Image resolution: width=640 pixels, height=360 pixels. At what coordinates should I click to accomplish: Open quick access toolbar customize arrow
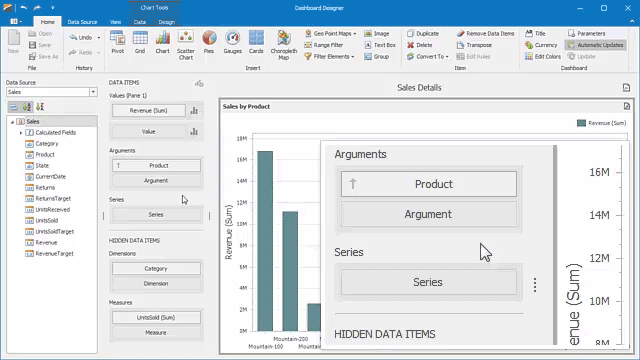[53, 8]
